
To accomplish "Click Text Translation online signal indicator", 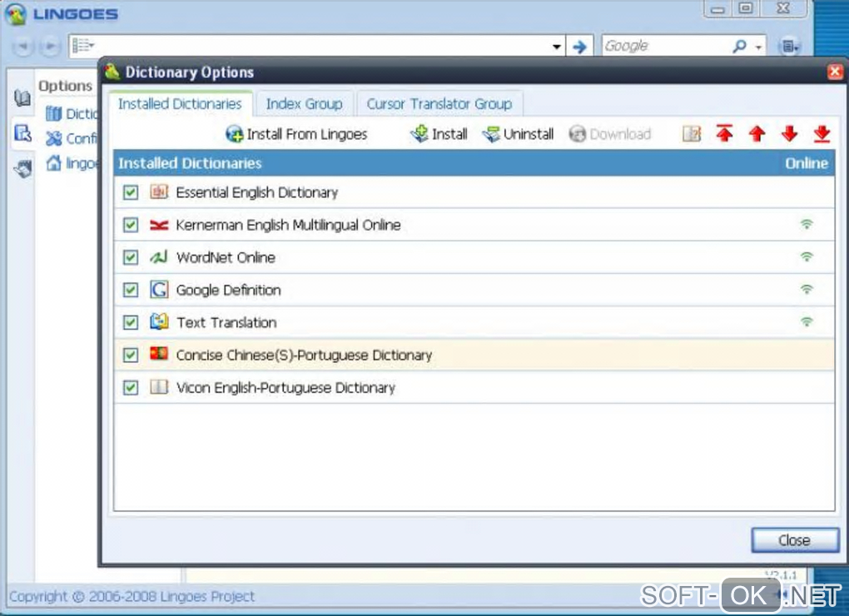I will [807, 321].
